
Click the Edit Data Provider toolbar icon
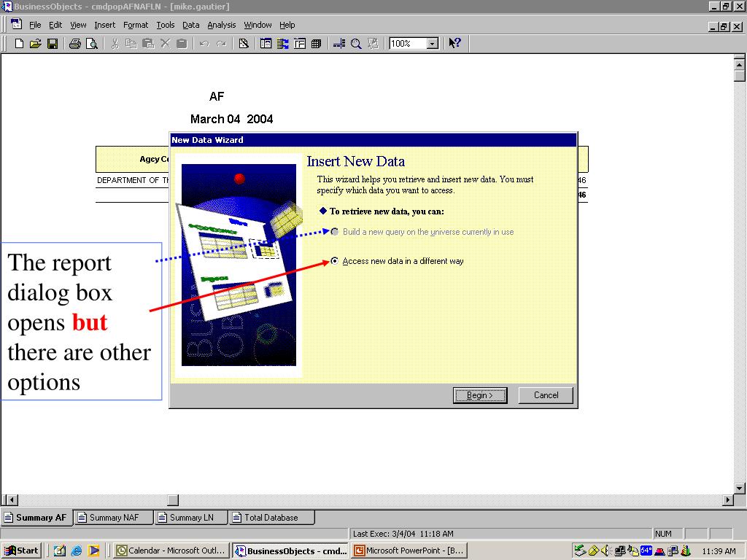click(244, 44)
